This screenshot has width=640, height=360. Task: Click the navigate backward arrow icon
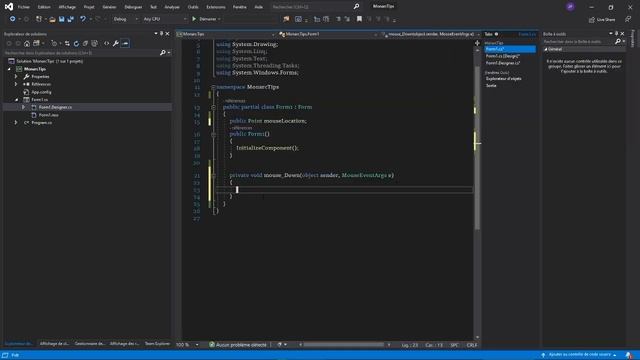click(x=12, y=19)
